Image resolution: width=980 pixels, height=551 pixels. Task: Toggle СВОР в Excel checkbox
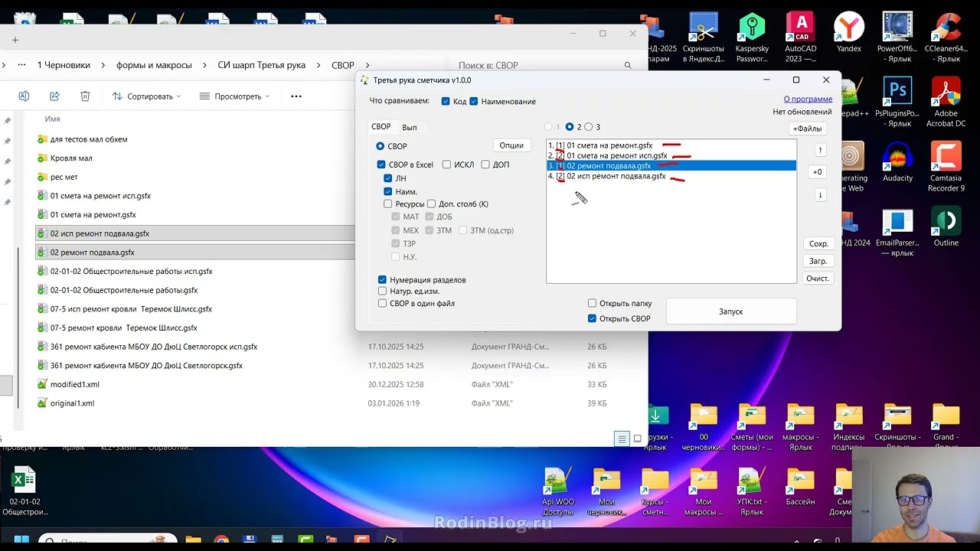381,165
